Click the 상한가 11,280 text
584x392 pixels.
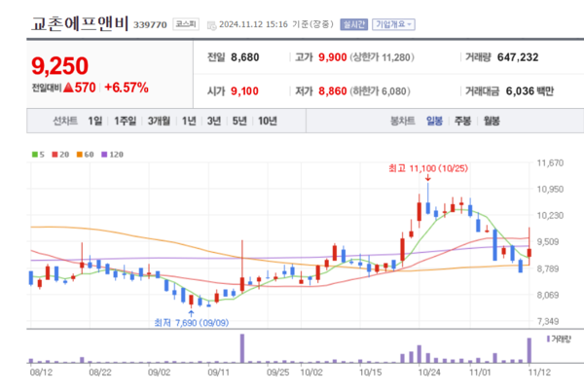click(382, 57)
